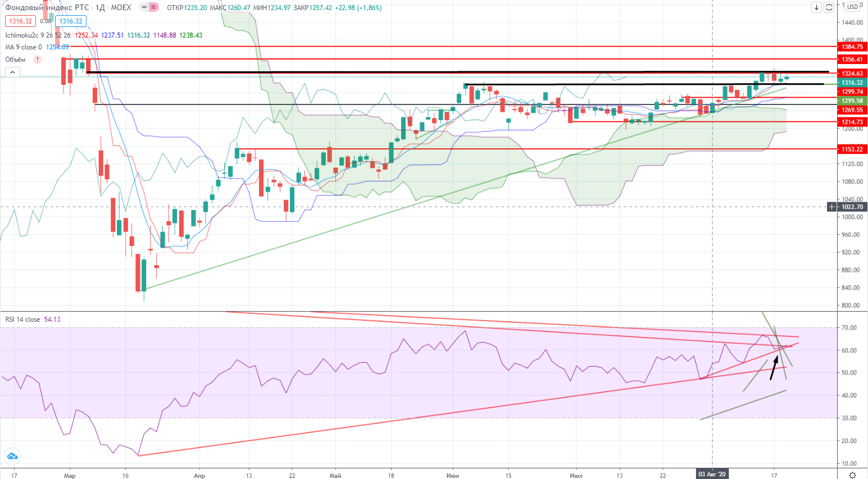
Task: Click the blue 1316.32 buy price button
Action: click(71, 21)
